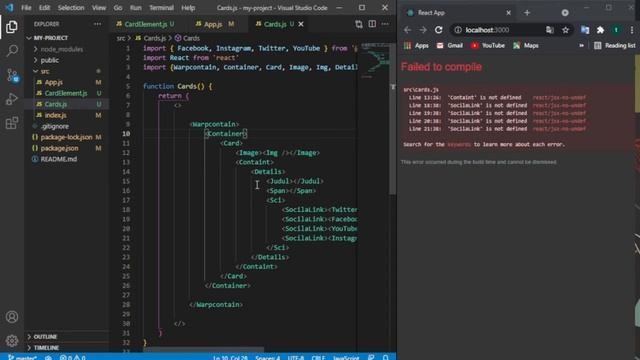The image size is (640, 360).
Task: Click the Open Changes editor icon
Action: [358, 24]
